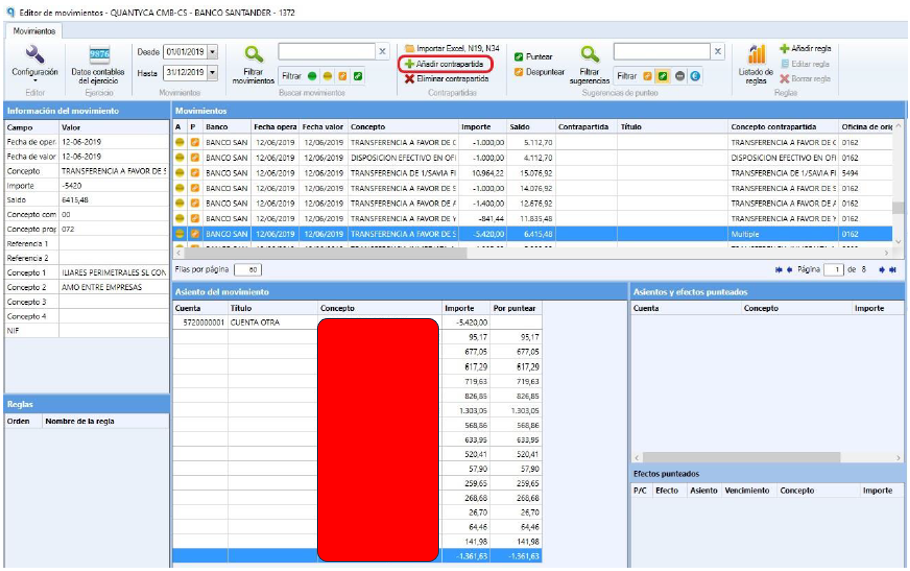Open the Configuración wrench tool
Viewport: 910px width, 571px height.
[34, 56]
